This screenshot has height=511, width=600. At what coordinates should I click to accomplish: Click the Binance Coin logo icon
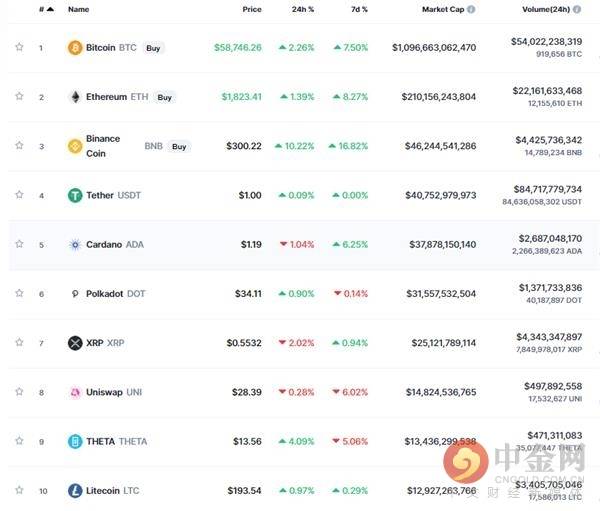tap(75, 146)
